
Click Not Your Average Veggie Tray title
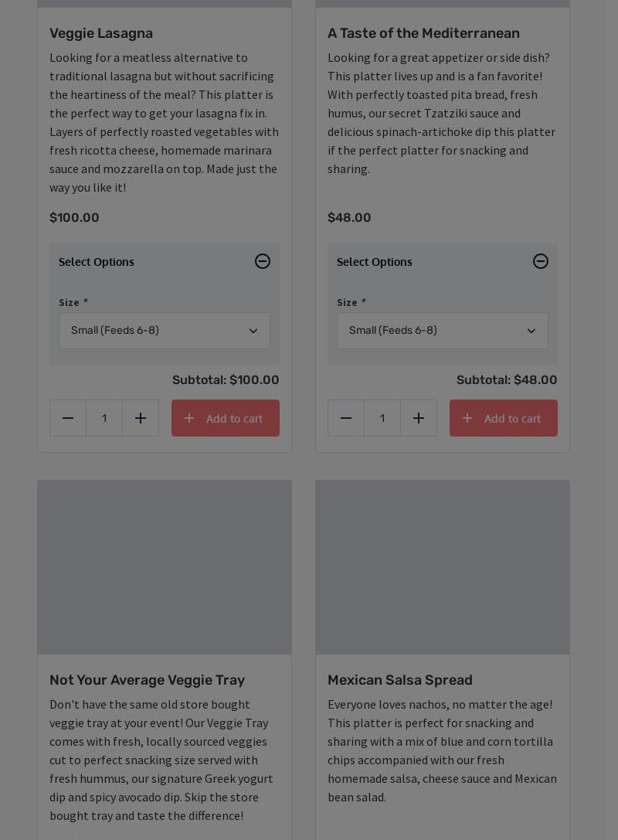pos(147,680)
